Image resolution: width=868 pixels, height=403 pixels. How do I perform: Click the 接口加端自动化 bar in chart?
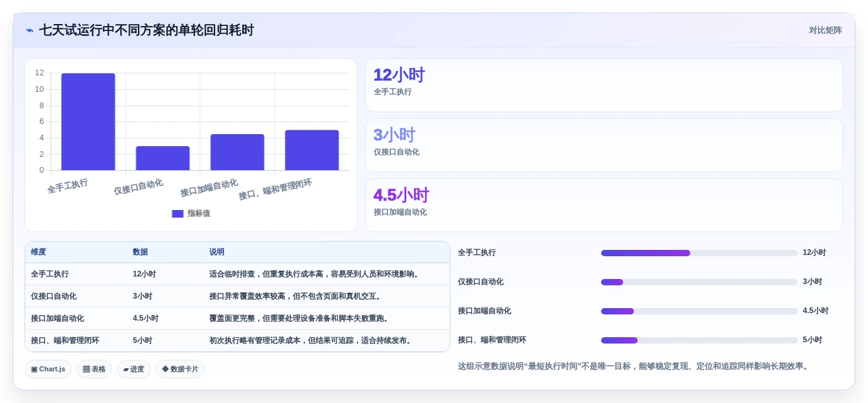pos(237,152)
